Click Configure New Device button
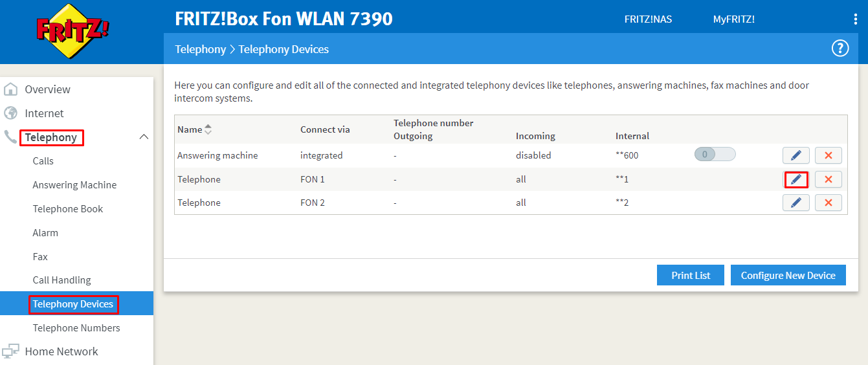 pyautogui.click(x=788, y=275)
